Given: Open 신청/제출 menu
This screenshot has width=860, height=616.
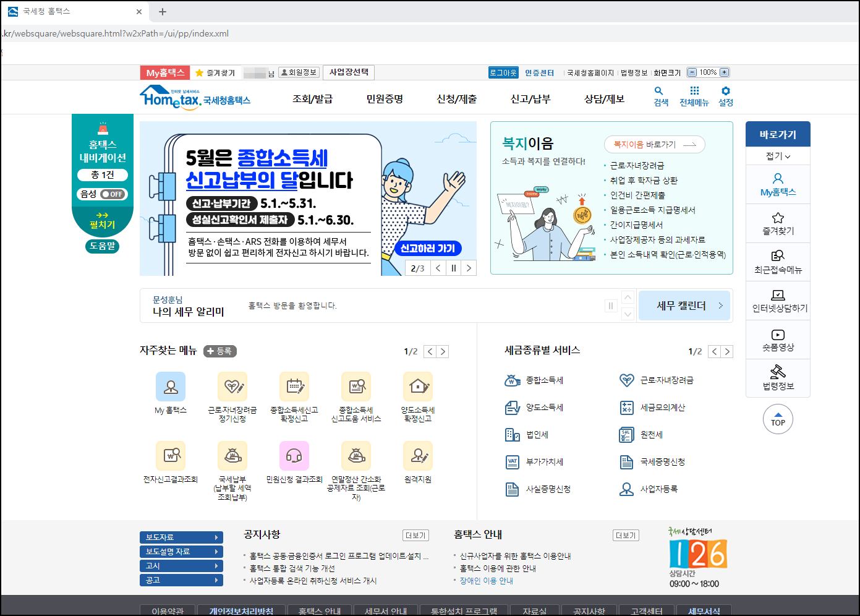Looking at the screenshot, I should click(x=457, y=99).
